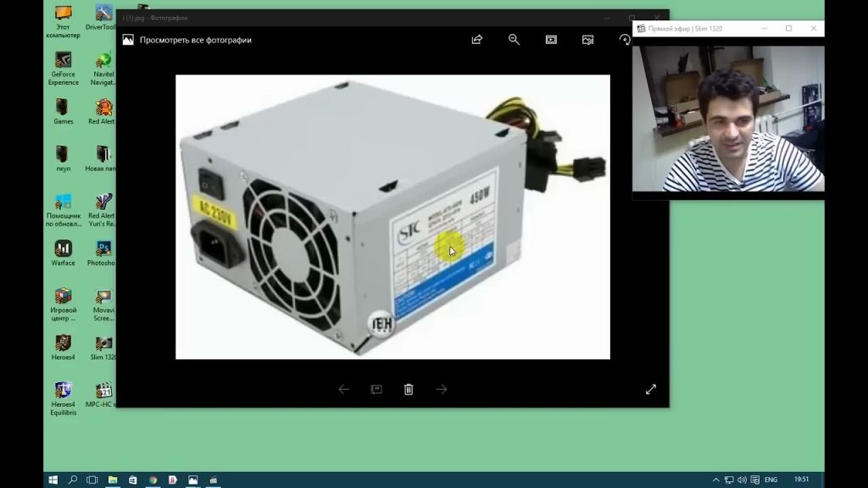
Task: Switch input language via ENG indicator
Action: click(x=771, y=480)
